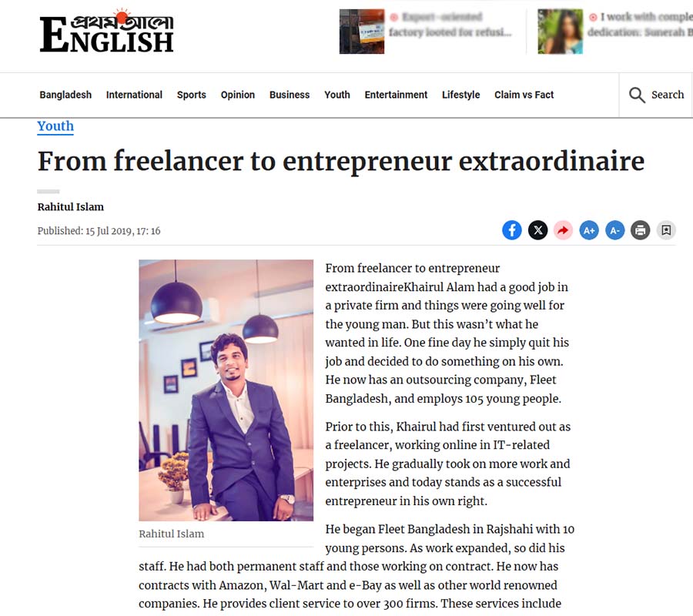
Task: Open the Youth breadcrumb link
Action: (55, 126)
